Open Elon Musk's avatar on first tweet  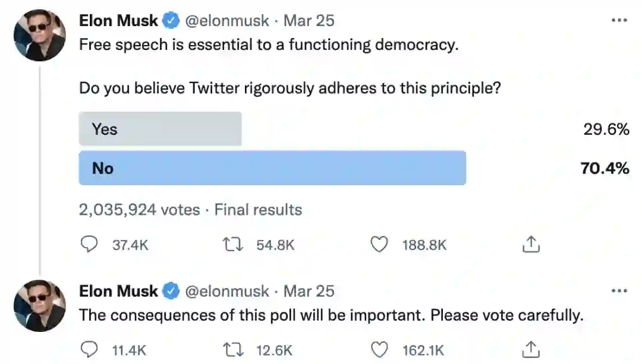tap(40, 35)
